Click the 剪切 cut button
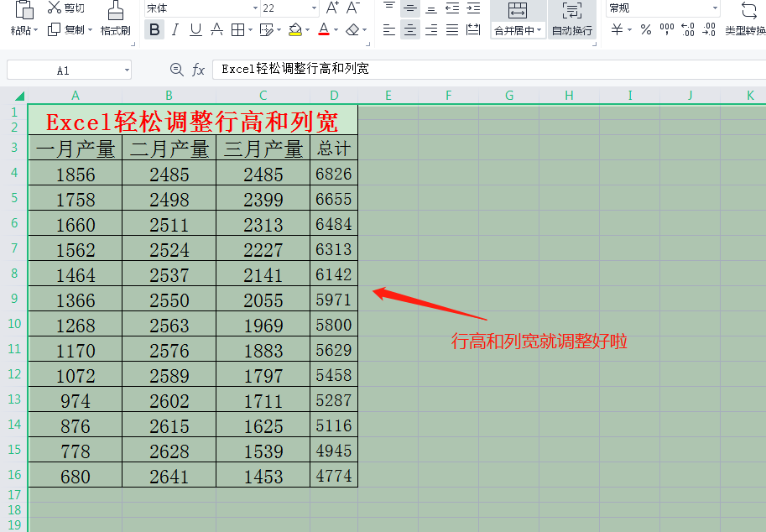This screenshot has height=532, width=766. [66, 8]
